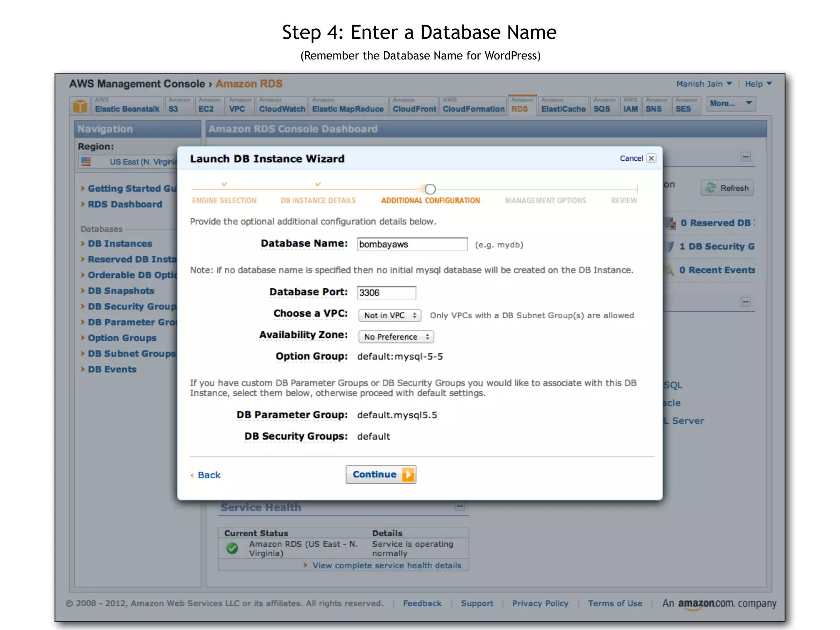Switch to the CloudFormation tab
Screen dimensions: 840x630
[x=473, y=105]
